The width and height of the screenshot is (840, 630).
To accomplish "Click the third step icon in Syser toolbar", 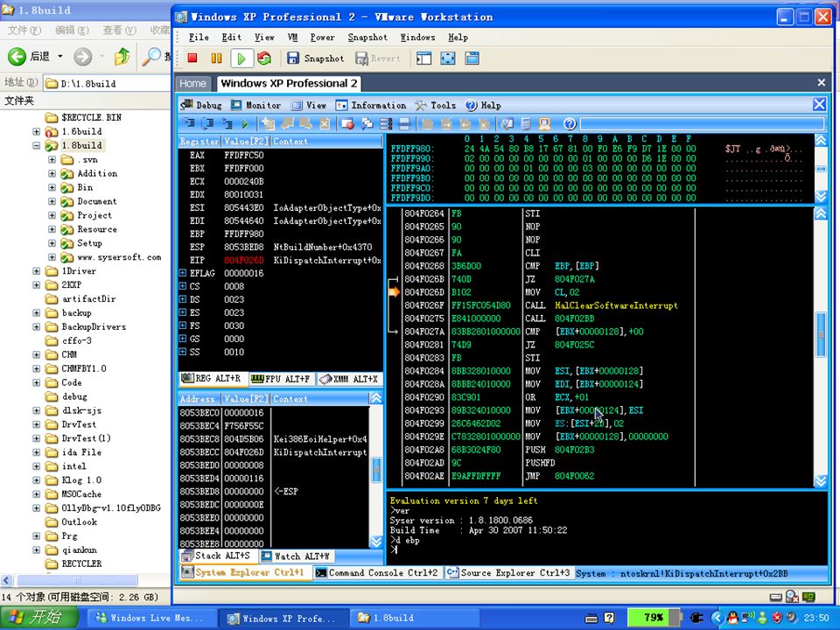I will coord(227,124).
